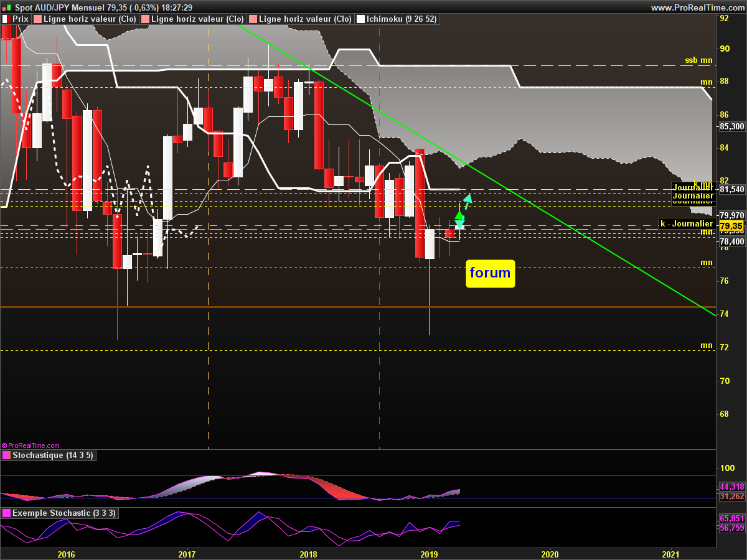Click the 90 price level on axis
The height and width of the screenshot is (560, 747).
point(725,48)
